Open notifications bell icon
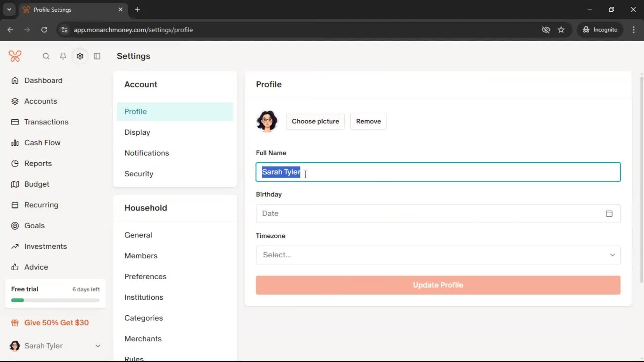The width and height of the screenshot is (644, 362). coord(63,56)
